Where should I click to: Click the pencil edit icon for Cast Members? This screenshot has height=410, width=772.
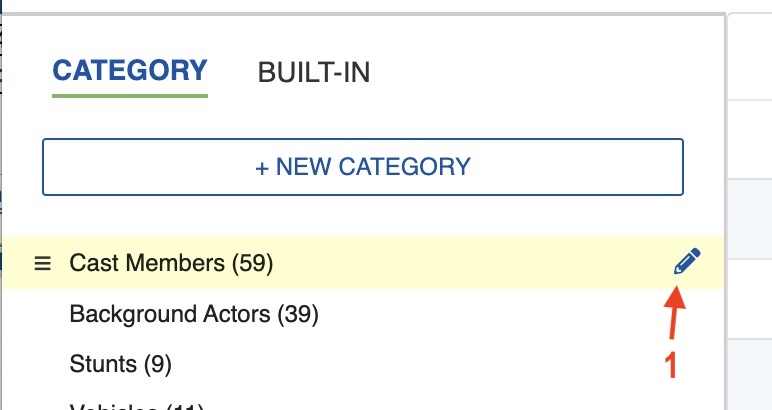pyautogui.click(x=687, y=262)
